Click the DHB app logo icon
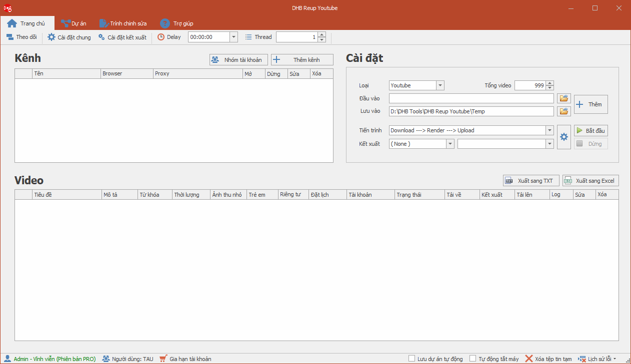 click(x=7, y=8)
